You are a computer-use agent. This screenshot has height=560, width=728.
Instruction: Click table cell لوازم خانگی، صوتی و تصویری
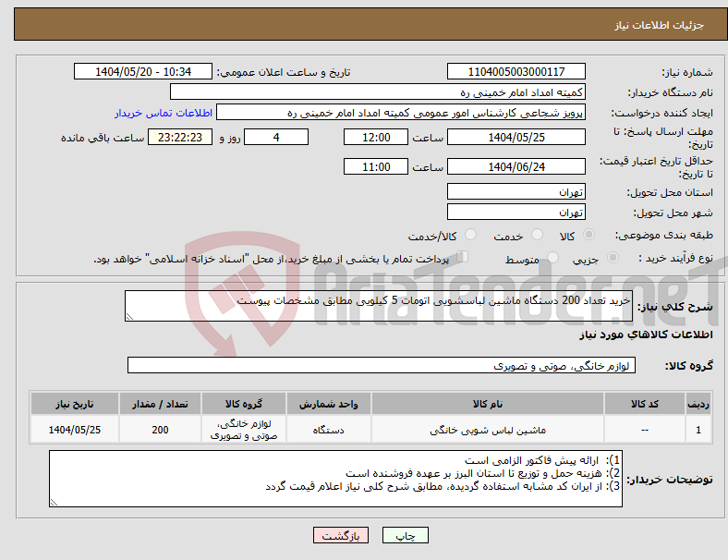(244, 430)
